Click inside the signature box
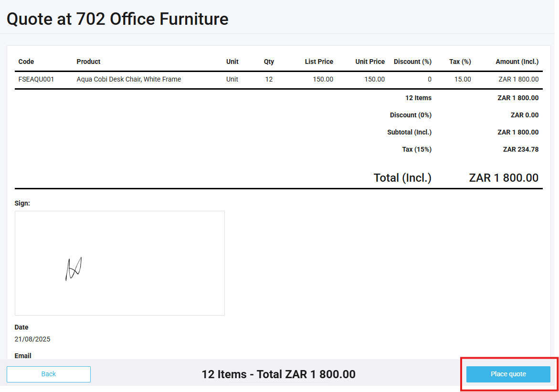The image size is (559, 392). coord(119,263)
